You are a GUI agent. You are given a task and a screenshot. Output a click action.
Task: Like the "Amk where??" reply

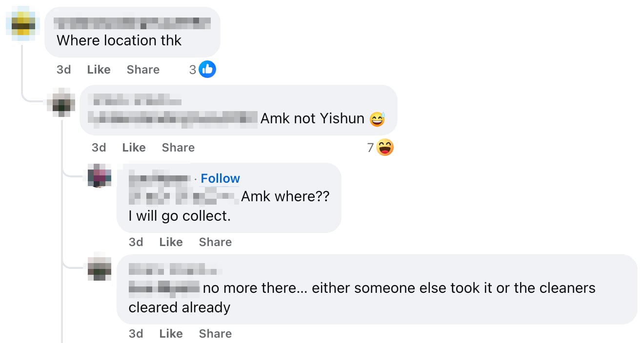coord(171,242)
